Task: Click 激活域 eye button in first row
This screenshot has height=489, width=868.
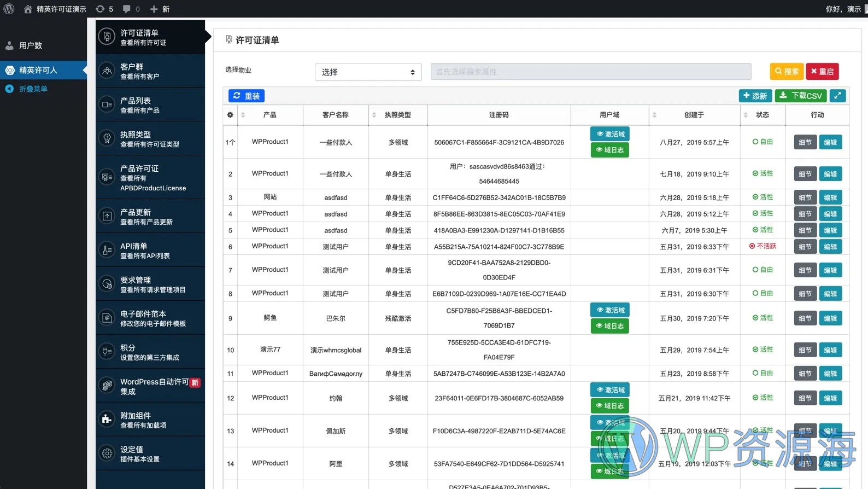Action: pos(609,134)
